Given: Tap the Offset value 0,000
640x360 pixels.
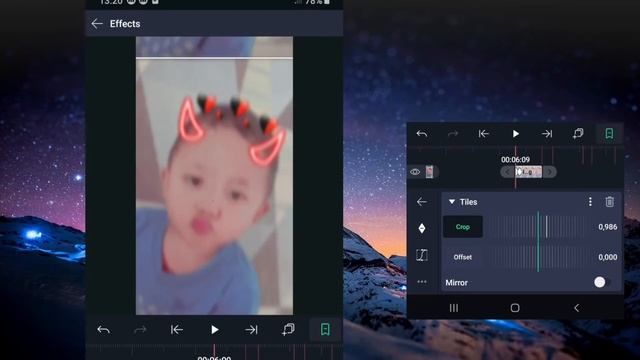Looking at the screenshot, I should pyautogui.click(x=607, y=257).
